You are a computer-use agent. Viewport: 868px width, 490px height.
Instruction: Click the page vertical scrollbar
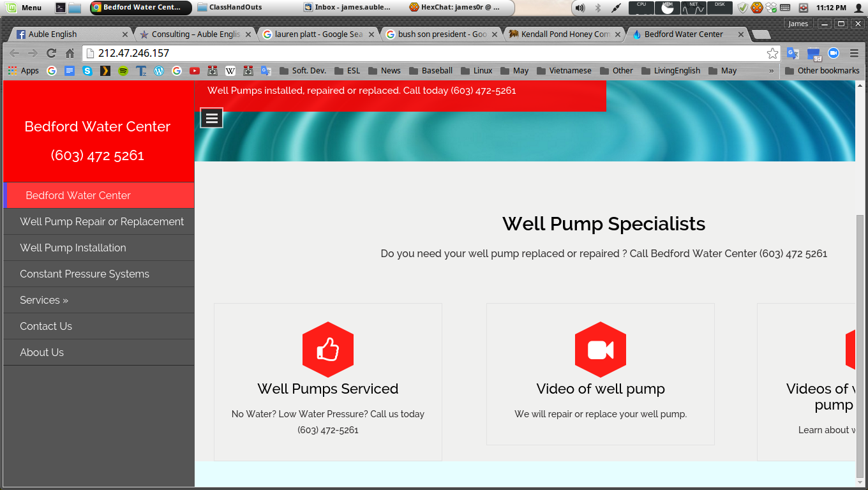pos(860,346)
